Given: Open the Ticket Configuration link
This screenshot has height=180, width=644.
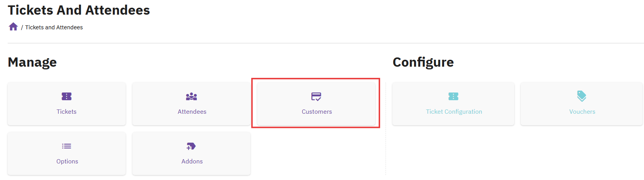Looking at the screenshot, I should pyautogui.click(x=454, y=112).
